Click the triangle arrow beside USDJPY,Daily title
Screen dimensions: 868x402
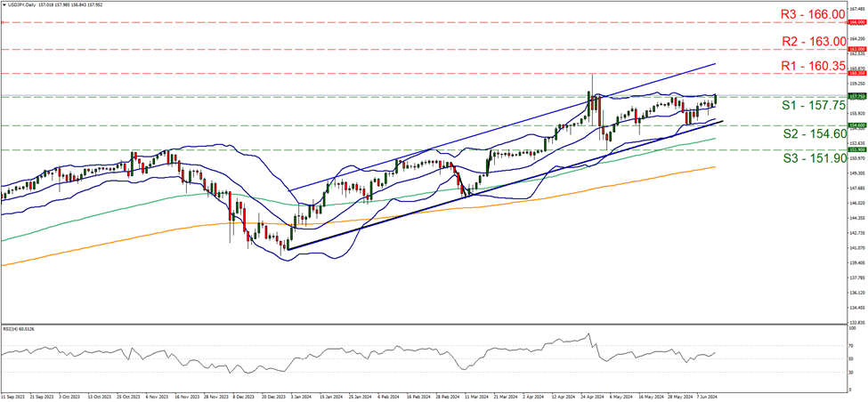click(x=4, y=4)
